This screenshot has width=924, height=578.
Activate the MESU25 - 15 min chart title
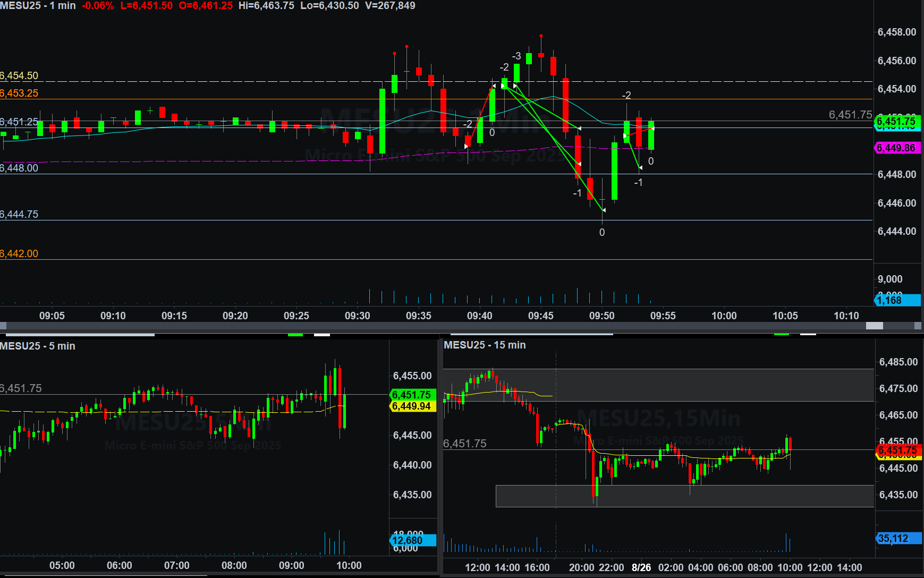click(x=485, y=345)
